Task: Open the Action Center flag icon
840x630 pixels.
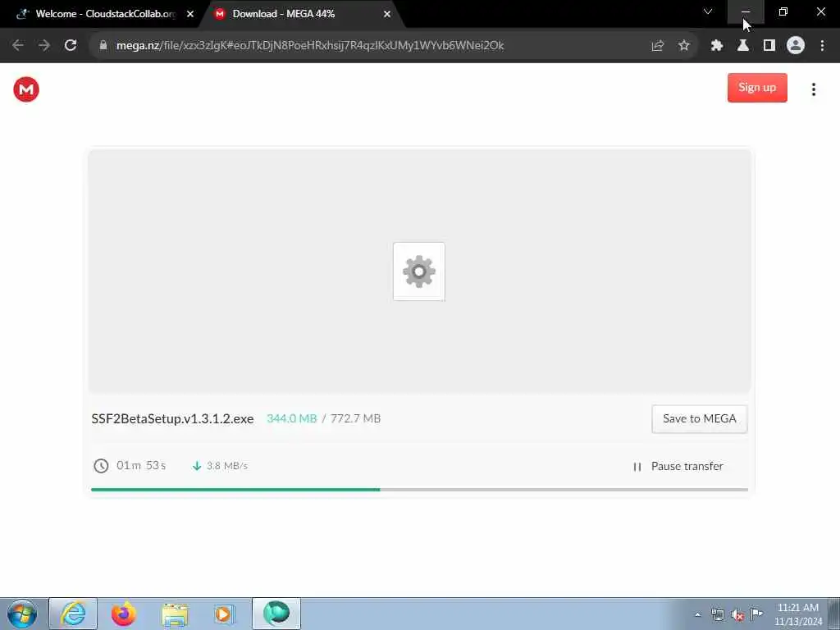Action: 756,614
